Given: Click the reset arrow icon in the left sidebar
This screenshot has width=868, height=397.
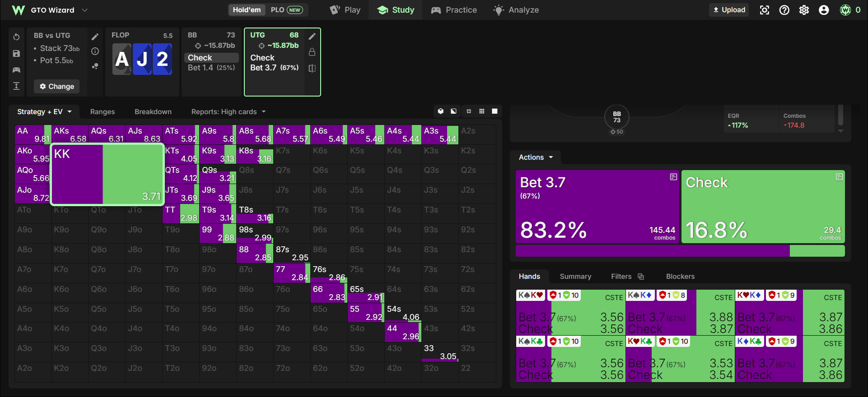Looking at the screenshot, I should [x=16, y=37].
